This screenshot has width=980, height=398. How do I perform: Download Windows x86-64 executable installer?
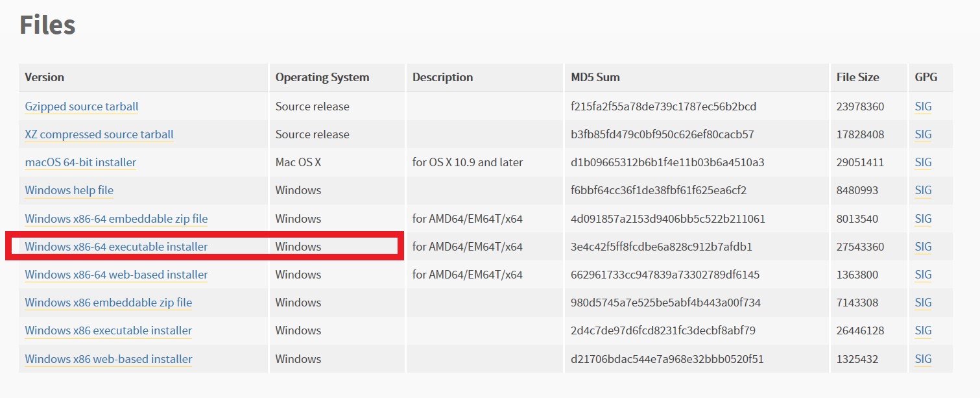(x=116, y=247)
